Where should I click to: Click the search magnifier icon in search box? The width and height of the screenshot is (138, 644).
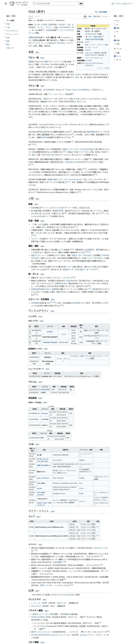[x=35, y=4]
